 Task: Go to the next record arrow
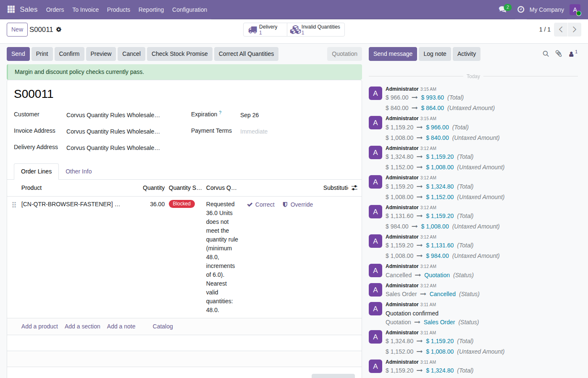(x=575, y=29)
